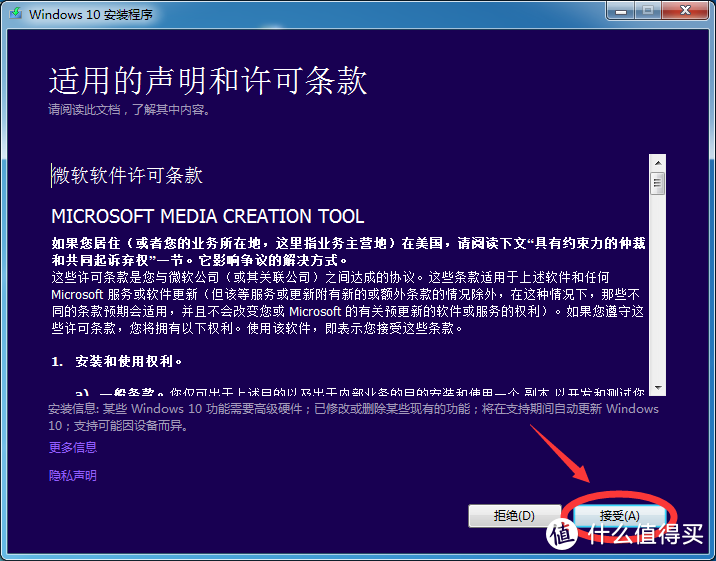716x561 pixels.
Task: Click the license scrollbar up arrow
Action: [x=658, y=163]
